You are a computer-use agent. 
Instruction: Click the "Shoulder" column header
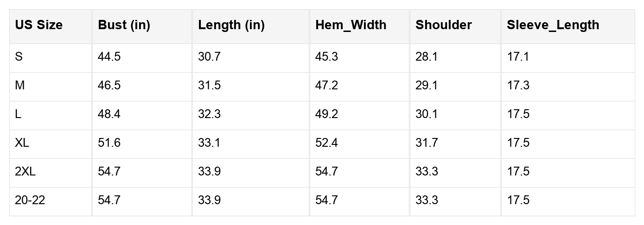coord(443,25)
